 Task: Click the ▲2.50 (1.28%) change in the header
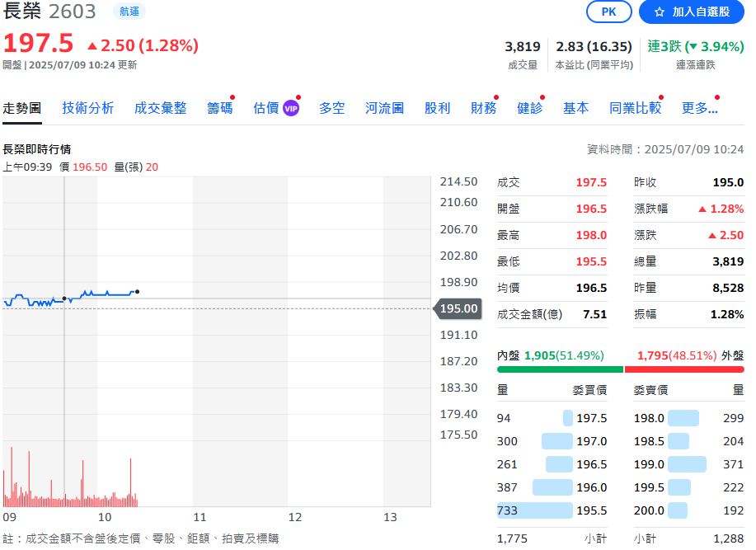pyautogui.click(x=143, y=45)
